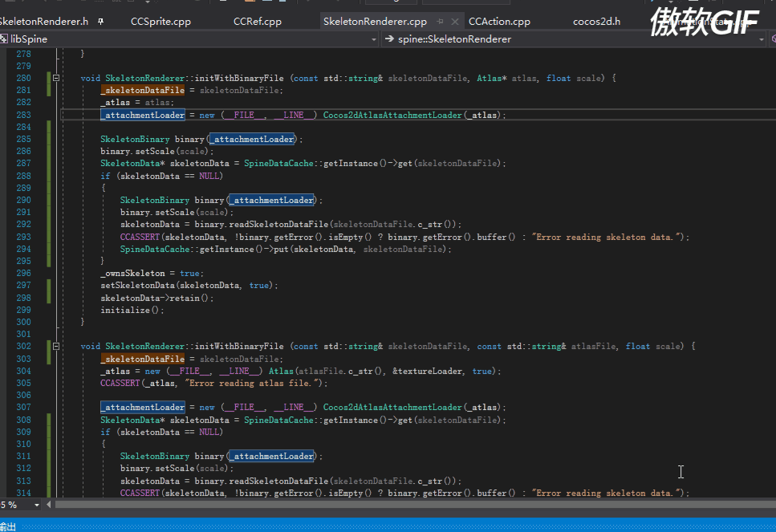Viewport: 776px width, 532px height.
Task: Click NULL on line 288
Action: (x=209, y=177)
